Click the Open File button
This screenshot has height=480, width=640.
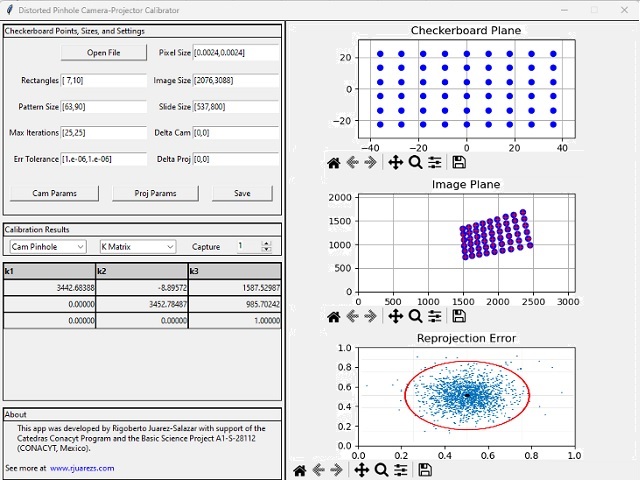click(x=103, y=53)
